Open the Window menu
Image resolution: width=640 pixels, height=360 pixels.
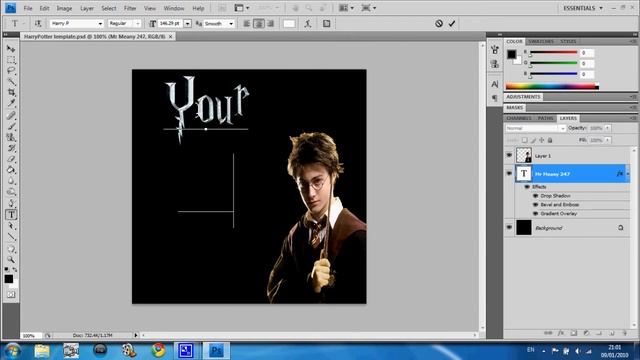[x=174, y=8]
